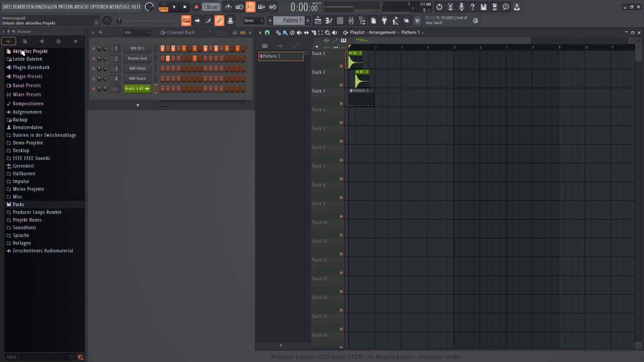
Task: Click the Save project floppy icon
Action: tap(483, 7)
